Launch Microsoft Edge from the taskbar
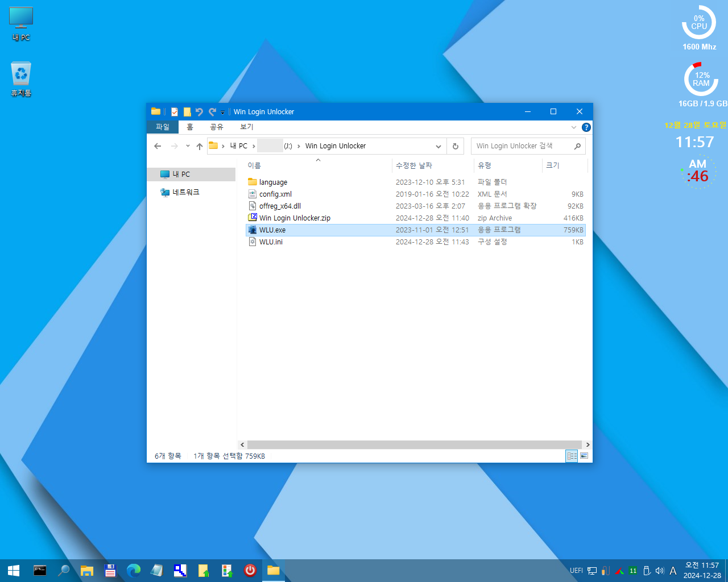The image size is (728, 582). [134, 571]
